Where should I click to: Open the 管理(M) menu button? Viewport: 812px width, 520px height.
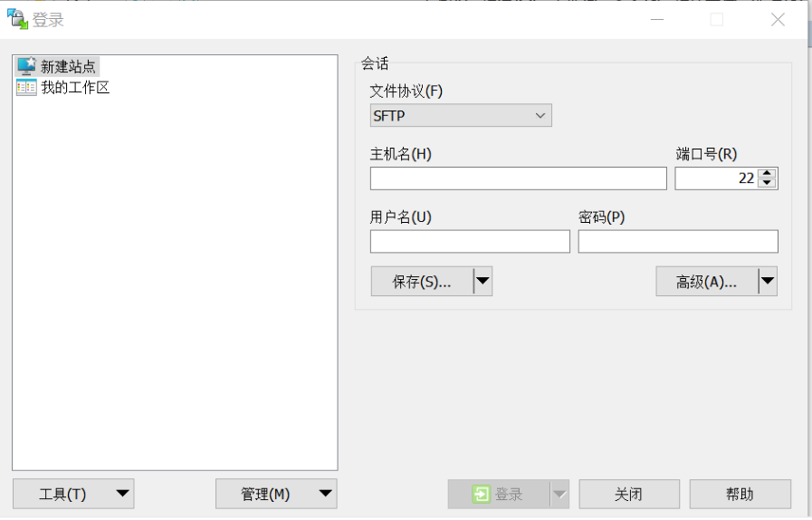click(x=276, y=494)
